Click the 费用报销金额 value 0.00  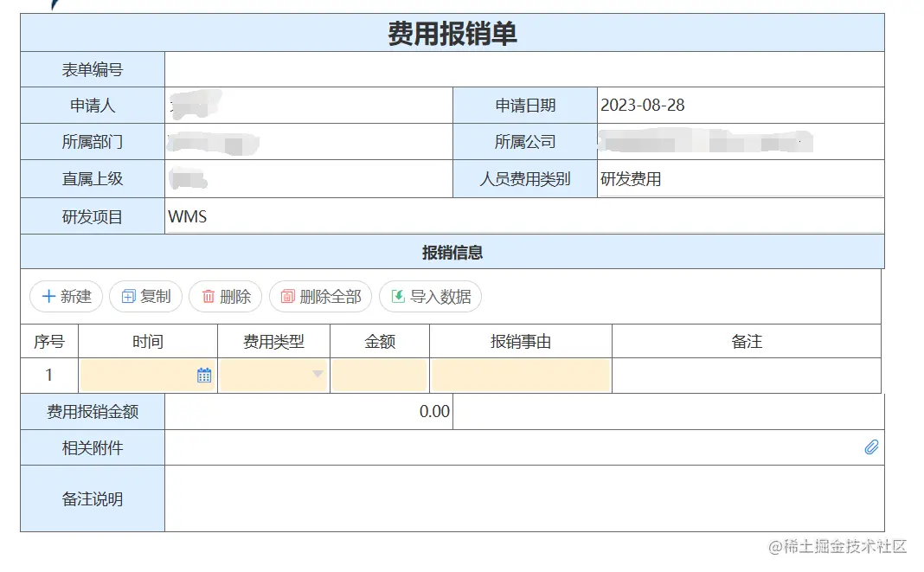pos(434,412)
